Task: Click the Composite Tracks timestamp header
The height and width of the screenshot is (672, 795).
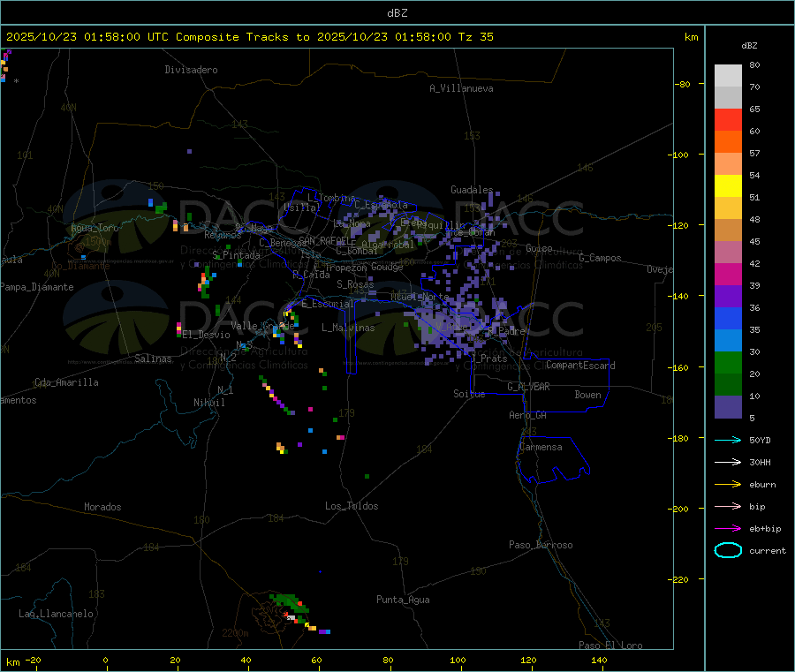Action: (249, 37)
